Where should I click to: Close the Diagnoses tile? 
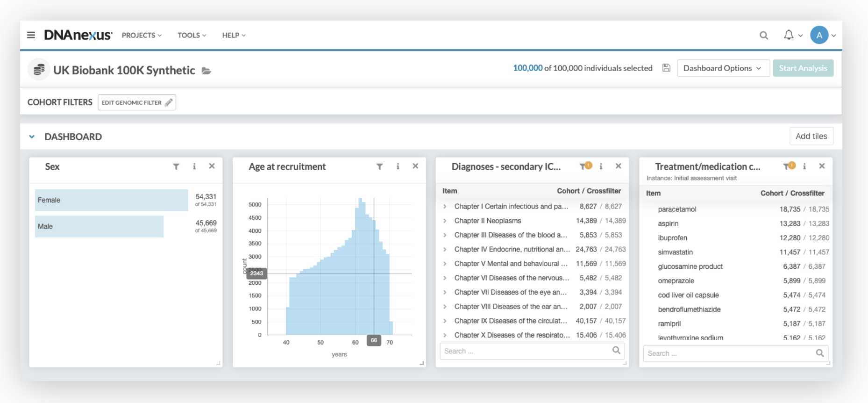point(618,166)
